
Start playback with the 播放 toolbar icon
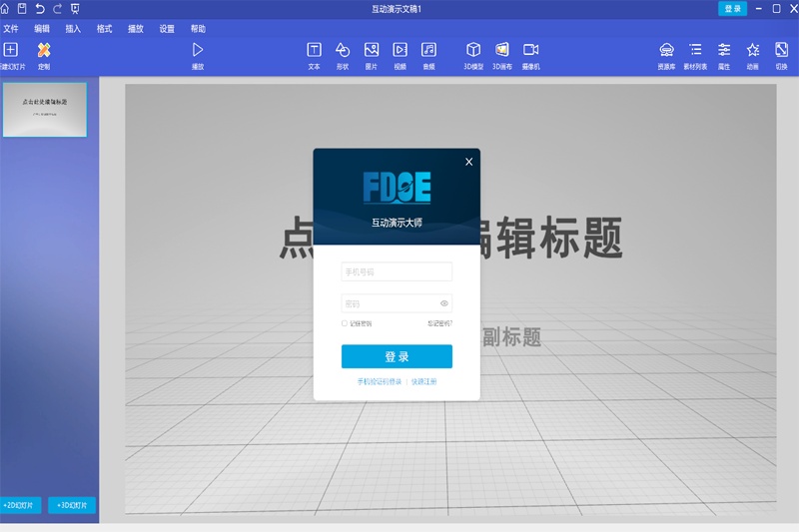[198, 56]
